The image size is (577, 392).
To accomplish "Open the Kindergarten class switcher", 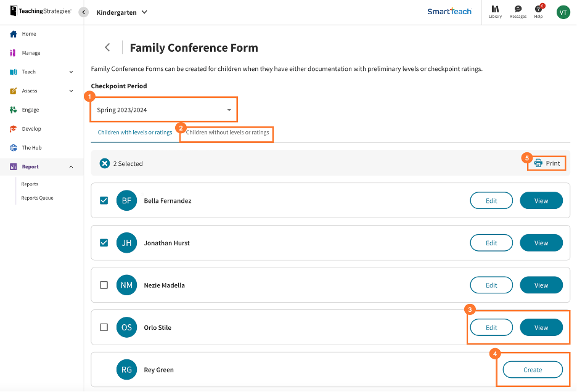I will pyautogui.click(x=121, y=12).
